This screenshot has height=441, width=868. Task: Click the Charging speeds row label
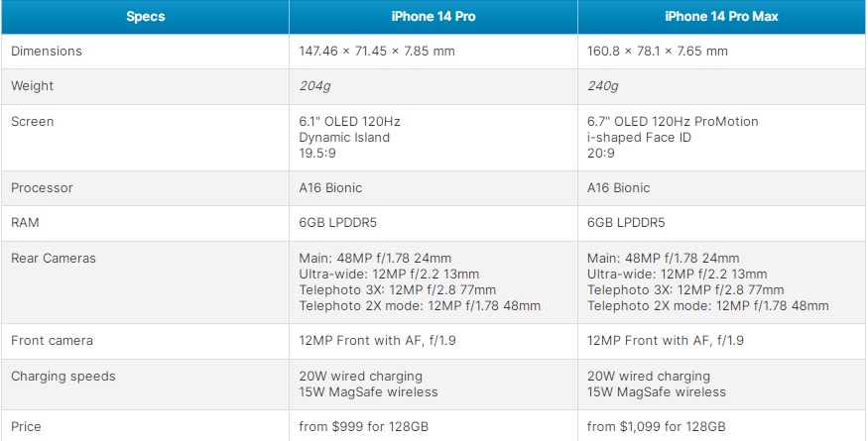click(x=63, y=377)
